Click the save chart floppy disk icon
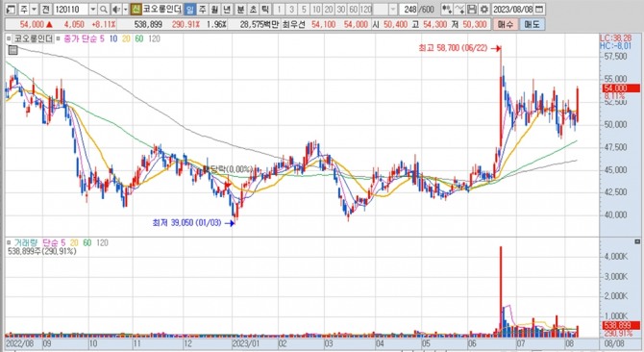This screenshot has height=352, width=644. coord(472,9)
